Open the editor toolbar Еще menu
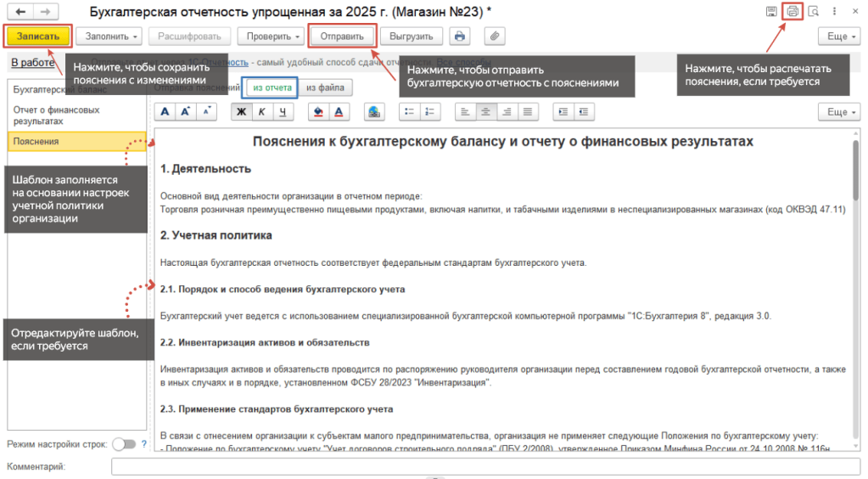 click(x=839, y=112)
